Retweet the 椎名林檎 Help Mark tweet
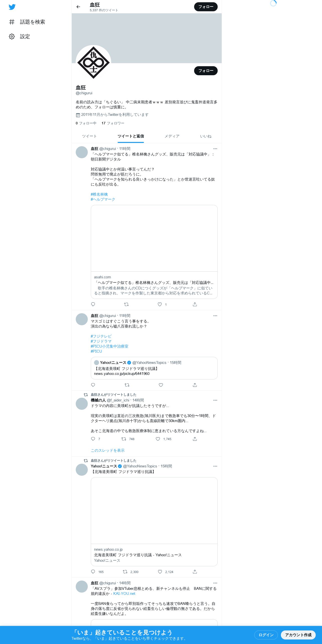The image size is (322, 644). click(126, 304)
